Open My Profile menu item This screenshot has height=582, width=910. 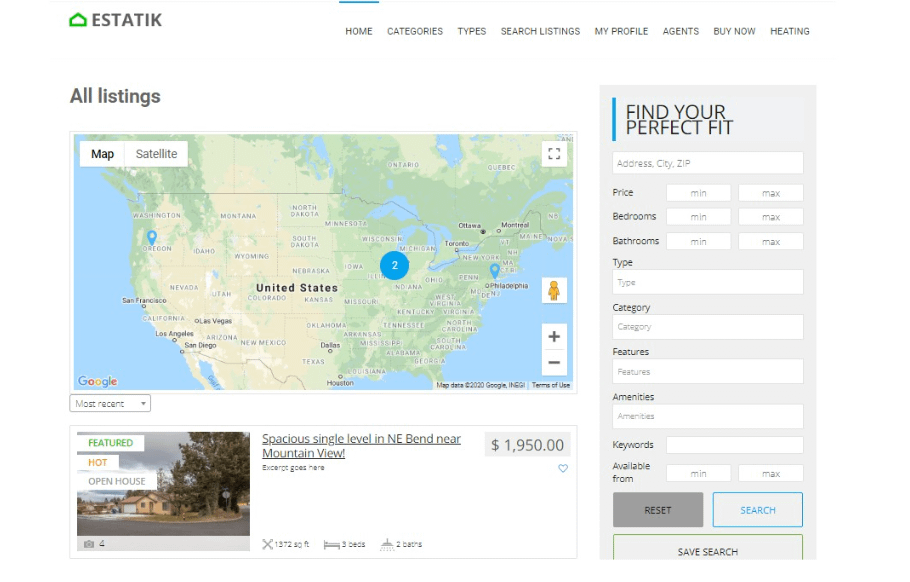[x=621, y=31]
